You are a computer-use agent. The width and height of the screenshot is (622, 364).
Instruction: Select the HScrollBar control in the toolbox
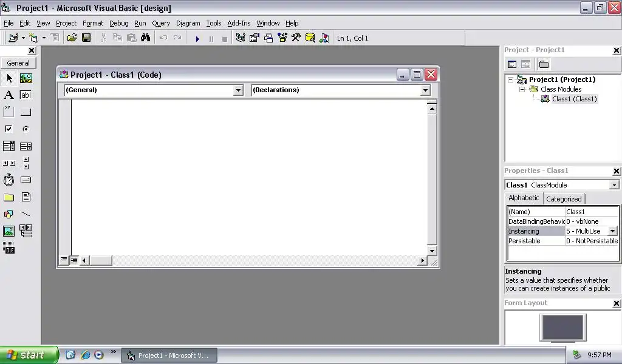pyautogui.click(x=9, y=163)
